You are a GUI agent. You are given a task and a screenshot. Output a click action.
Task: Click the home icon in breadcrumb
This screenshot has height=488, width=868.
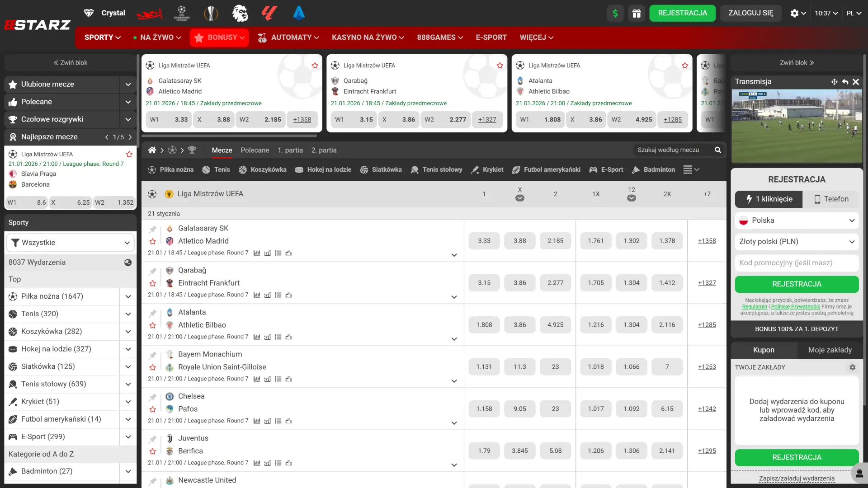[x=152, y=150]
